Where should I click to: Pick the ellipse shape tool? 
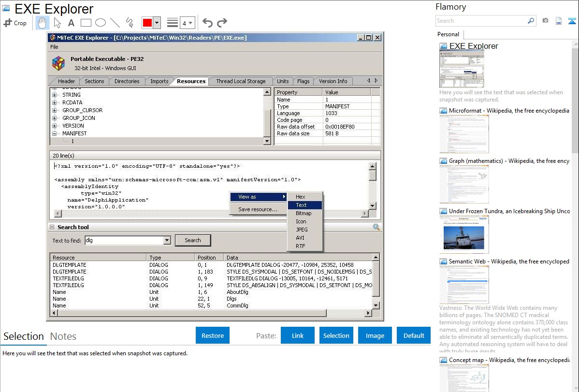(x=101, y=23)
